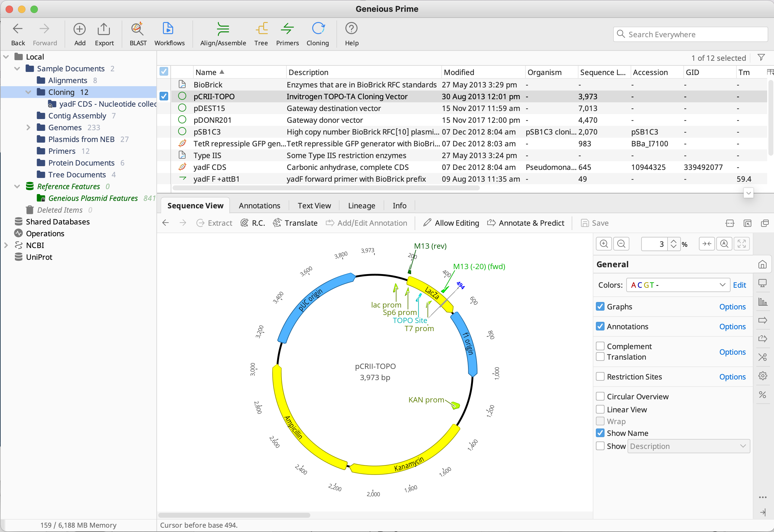The image size is (774, 532).
Task: Open the Text View tab
Action: (x=314, y=206)
